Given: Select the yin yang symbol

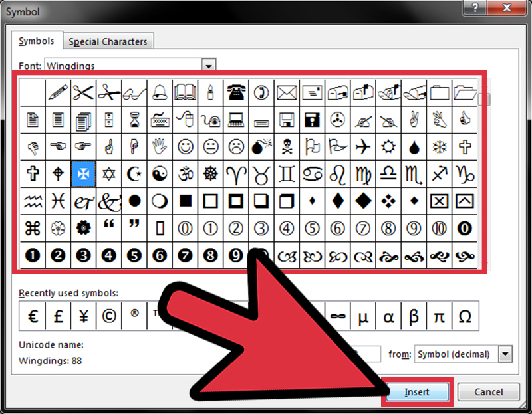Looking at the screenshot, I should 160,174.
